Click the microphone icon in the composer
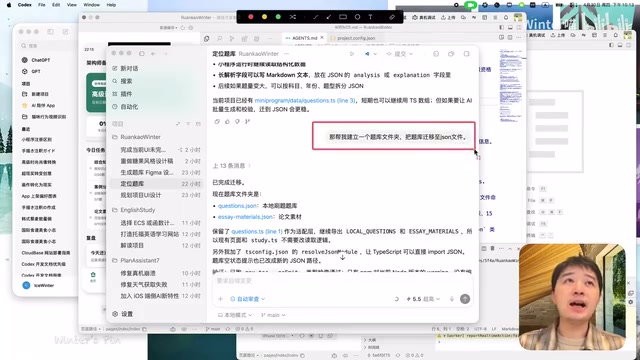Viewport: 640px width, 360px height. tap(452, 299)
